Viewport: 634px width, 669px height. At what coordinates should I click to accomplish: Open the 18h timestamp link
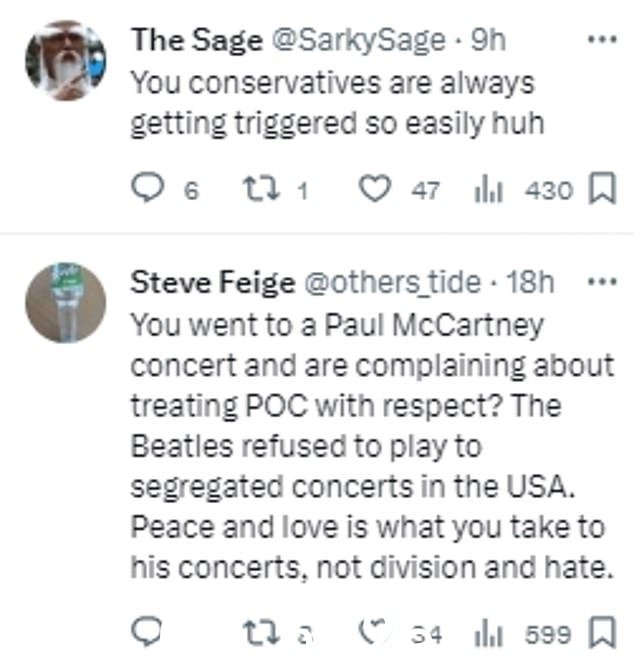click(x=530, y=282)
